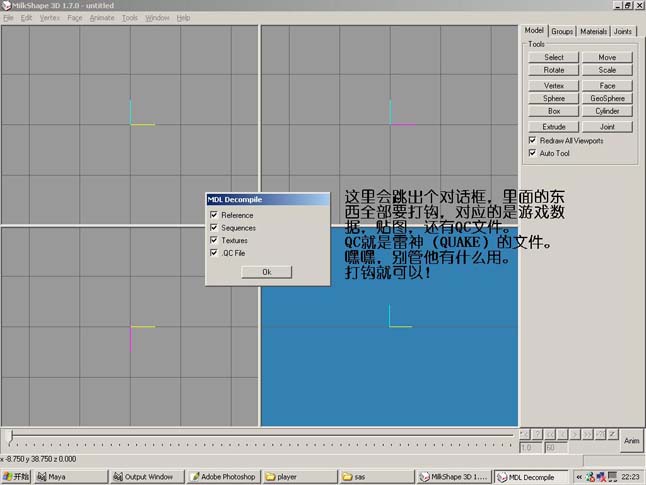Click the MDL Decompile dialog title bar
Screen dimensions: 646x485
point(268,199)
